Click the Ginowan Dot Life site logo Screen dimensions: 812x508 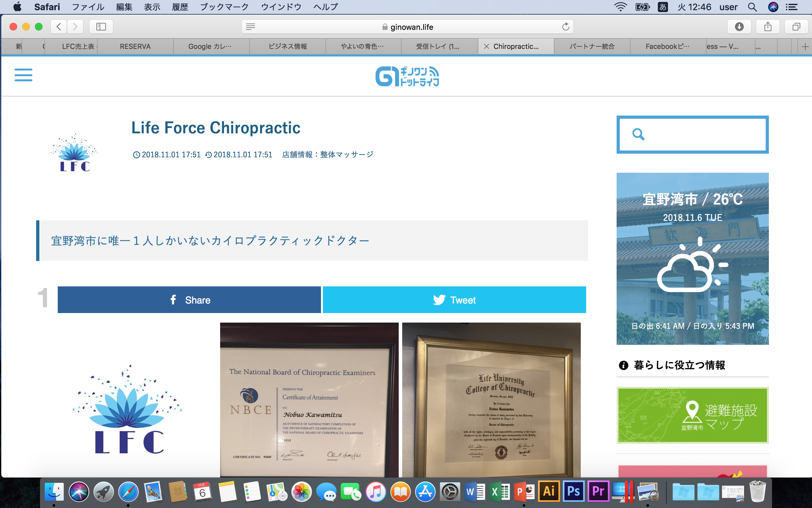407,76
